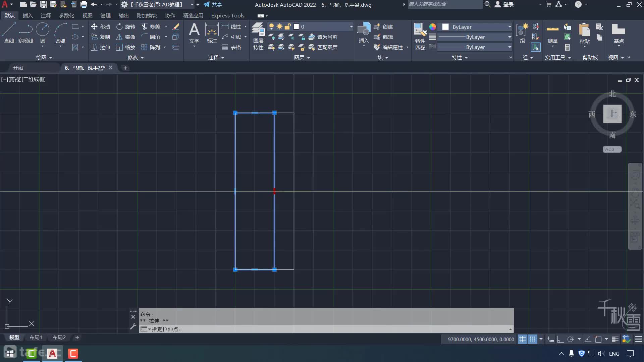This screenshot has width=644, height=362.
Task: Toggle object snap in status bar
Action: click(598, 339)
